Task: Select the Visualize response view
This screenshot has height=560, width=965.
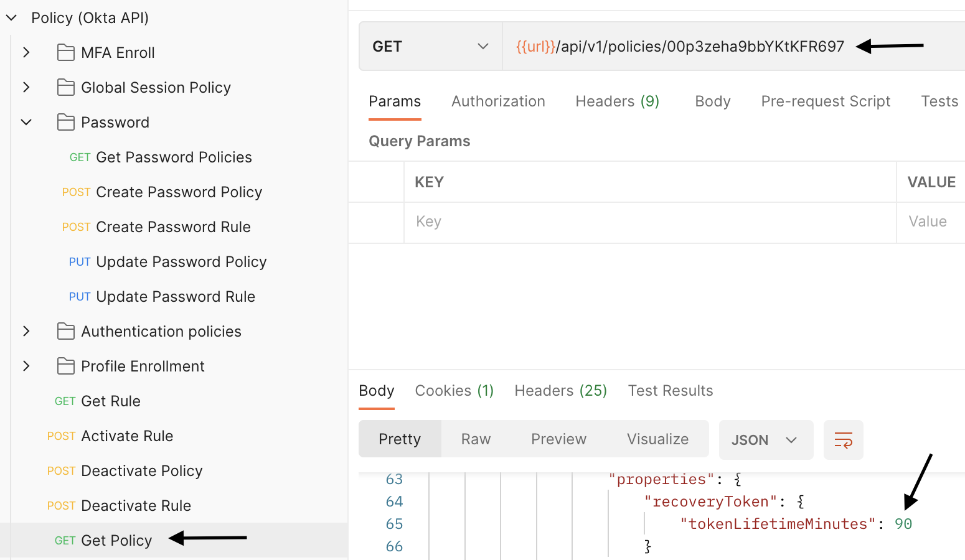Action: click(657, 439)
